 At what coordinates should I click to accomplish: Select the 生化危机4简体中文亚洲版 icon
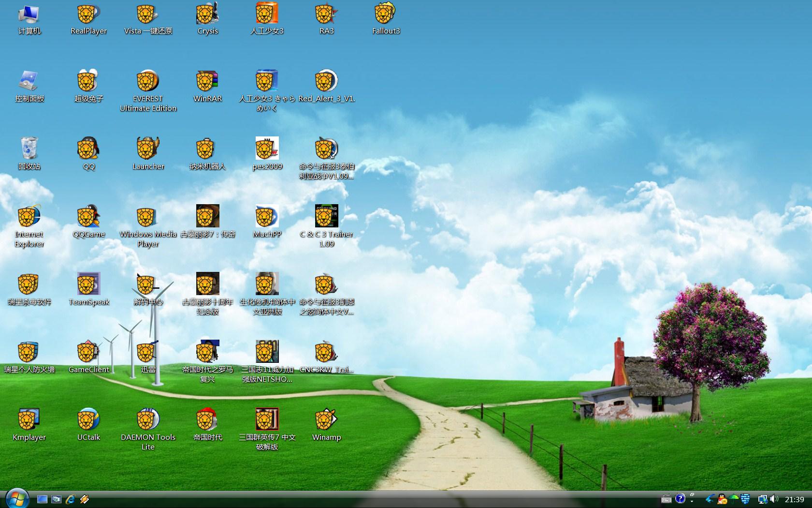tap(267, 295)
